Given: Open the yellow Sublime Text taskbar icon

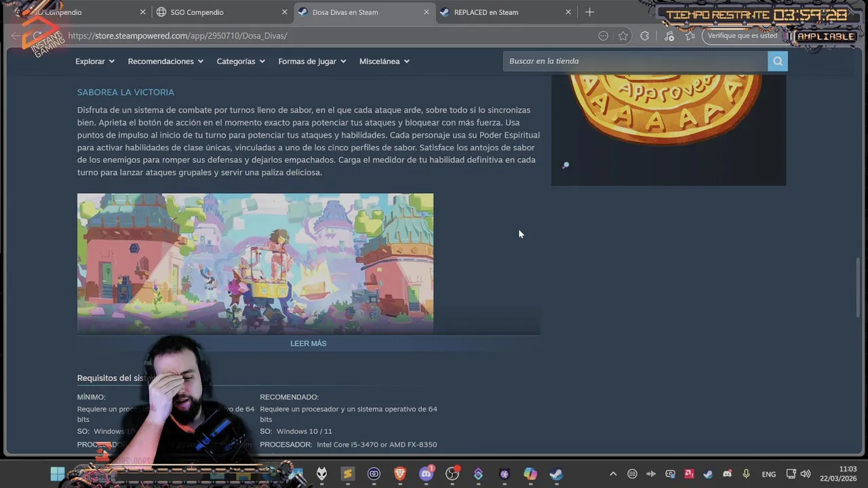Looking at the screenshot, I should (x=348, y=474).
